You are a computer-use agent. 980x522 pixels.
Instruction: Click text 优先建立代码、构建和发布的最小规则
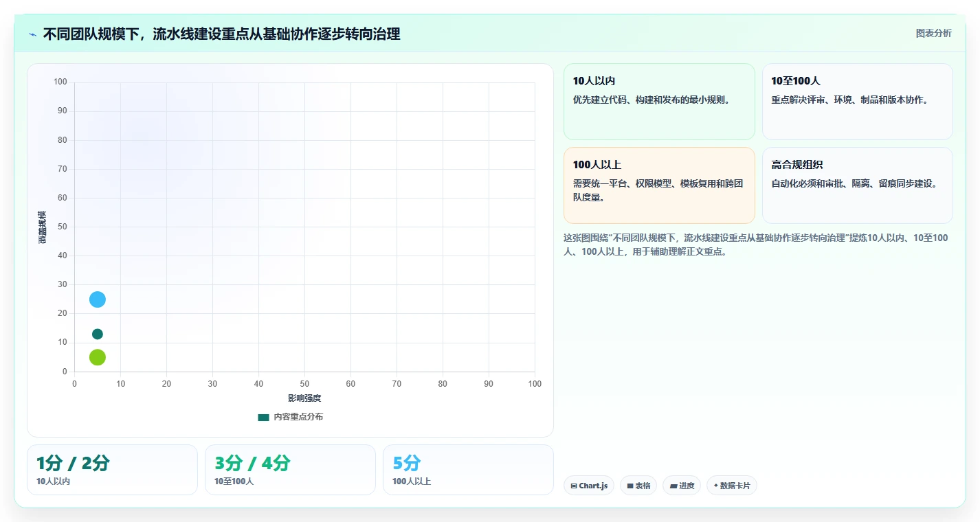coord(652,100)
